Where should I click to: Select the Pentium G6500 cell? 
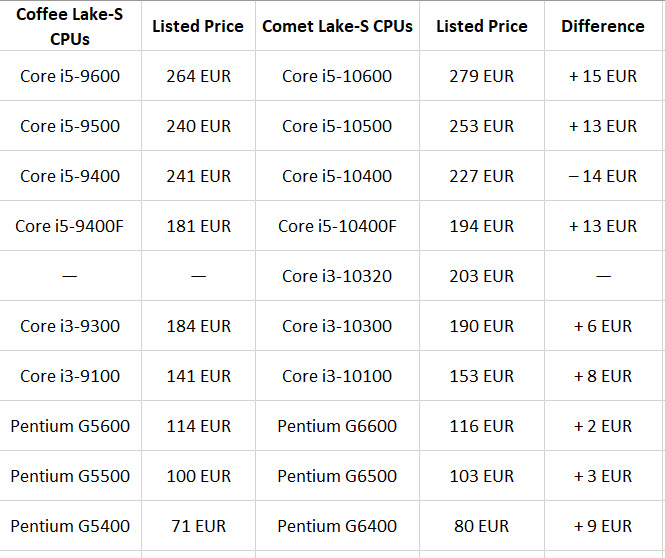[x=337, y=476]
